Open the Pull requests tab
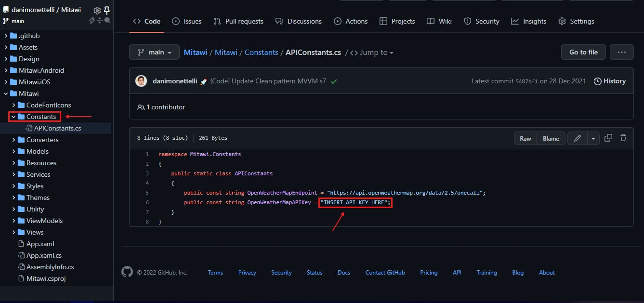644x303 pixels. pyautogui.click(x=238, y=21)
